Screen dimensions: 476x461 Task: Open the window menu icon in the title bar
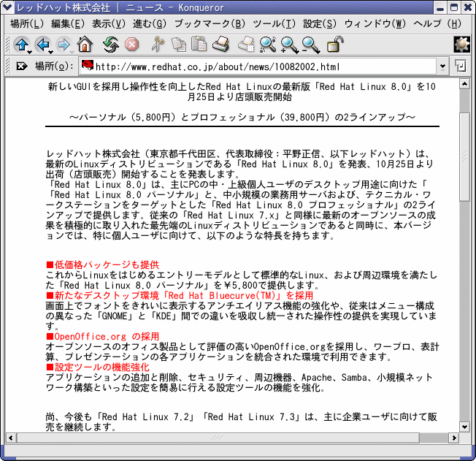tap(7, 7)
